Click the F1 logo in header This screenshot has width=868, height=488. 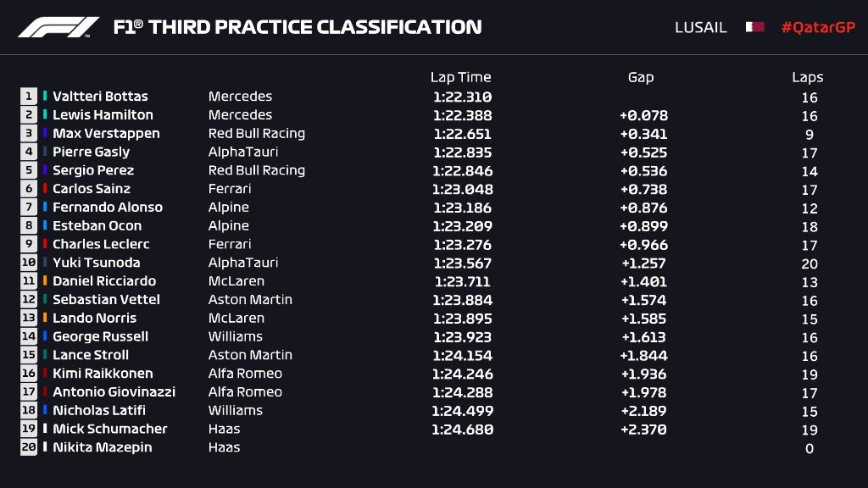tap(58, 27)
